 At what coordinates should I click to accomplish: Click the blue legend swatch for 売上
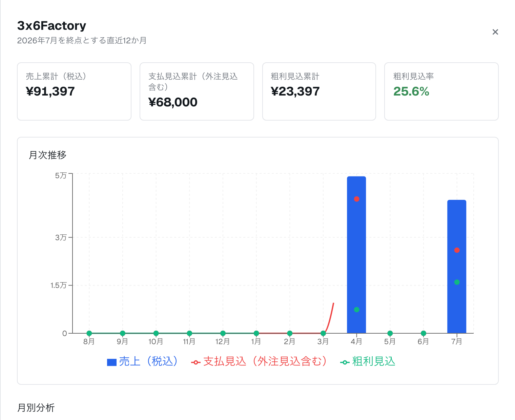click(112, 362)
